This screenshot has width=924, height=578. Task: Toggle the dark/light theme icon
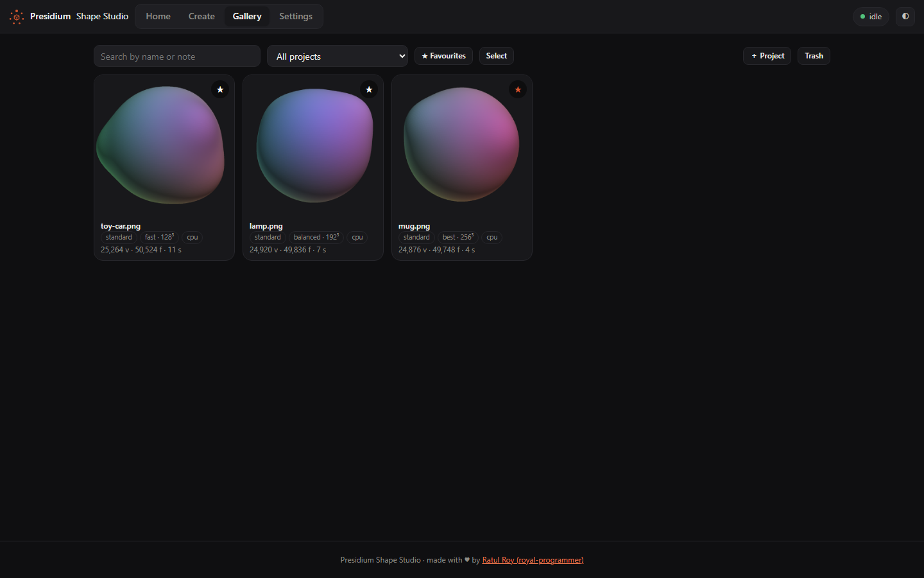pos(905,17)
